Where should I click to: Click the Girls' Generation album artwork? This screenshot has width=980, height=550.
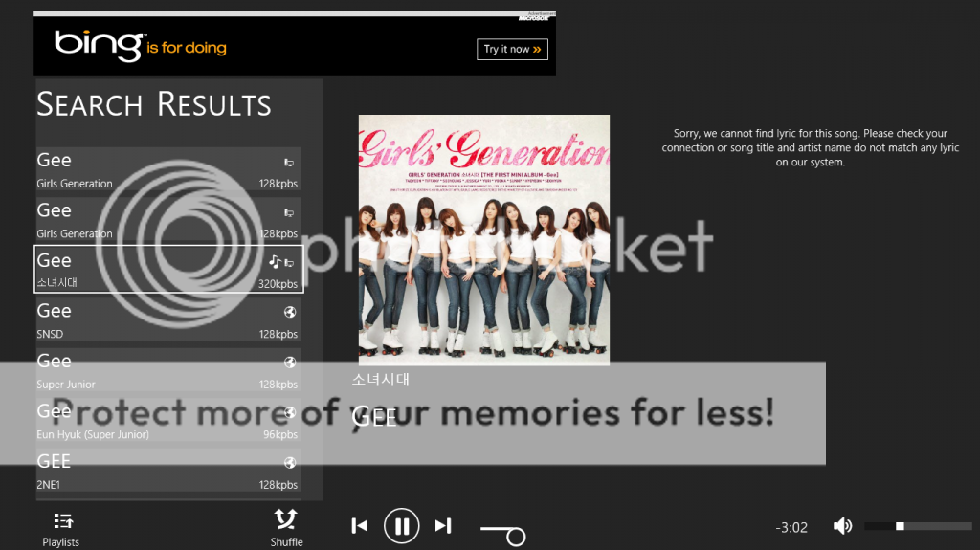pos(483,239)
